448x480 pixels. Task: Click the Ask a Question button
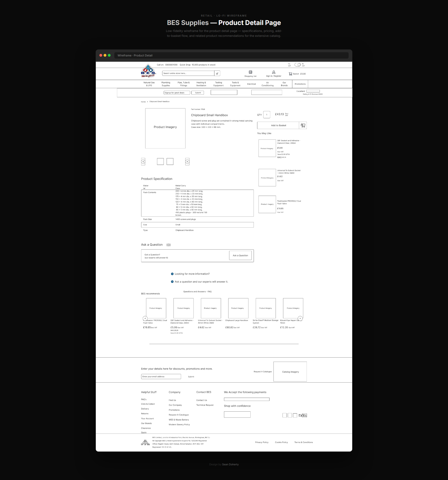click(240, 255)
